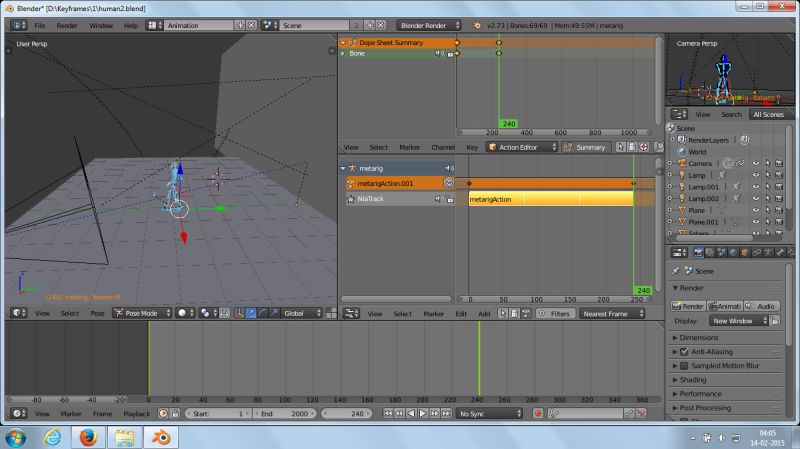This screenshot has width=800, height=449.
Task: Expand the RenderLayers outliner item
Action: coord(672,139)
